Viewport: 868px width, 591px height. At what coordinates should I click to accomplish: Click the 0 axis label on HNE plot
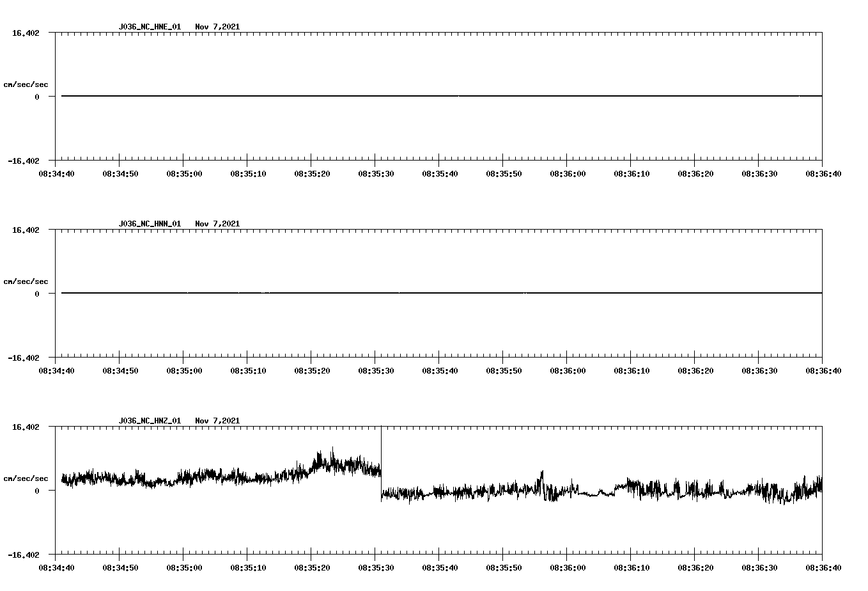point(37,97)
